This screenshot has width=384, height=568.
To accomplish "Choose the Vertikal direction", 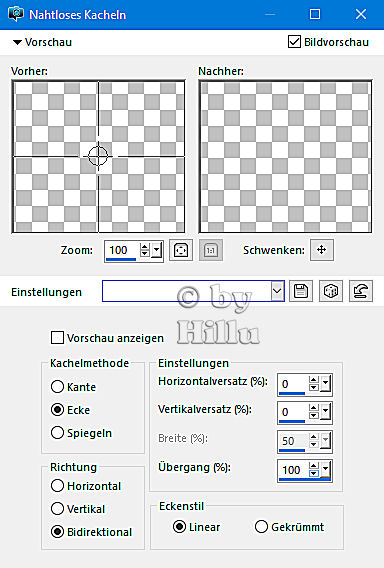I will pyautogui.click(x=57, y=509).
